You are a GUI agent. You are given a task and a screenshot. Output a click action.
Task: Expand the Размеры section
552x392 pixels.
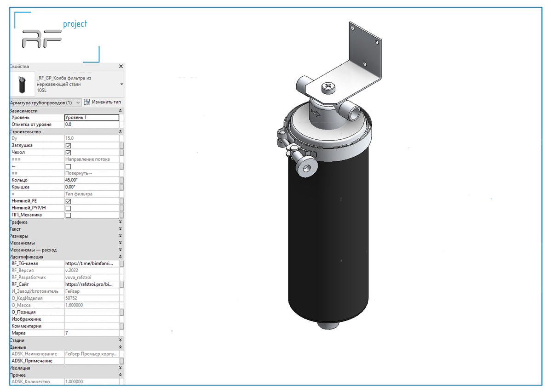point(121,236)
